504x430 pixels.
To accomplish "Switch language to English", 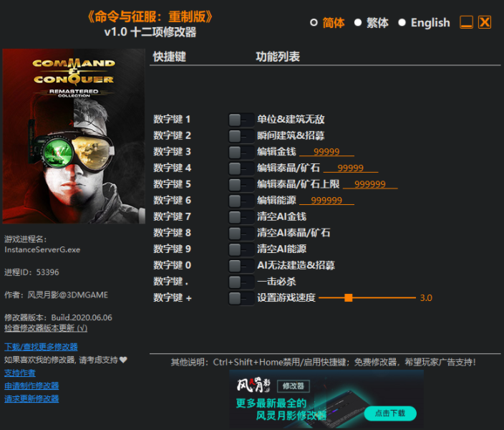I will tap(402, 23).
